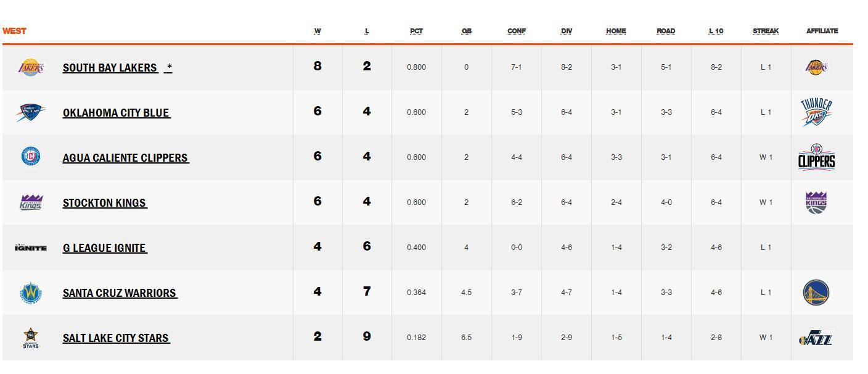This screenshot has height=374, width=868.
Task: Open the Utah Jazz affiliate logo
Action: tap(816, 338)
